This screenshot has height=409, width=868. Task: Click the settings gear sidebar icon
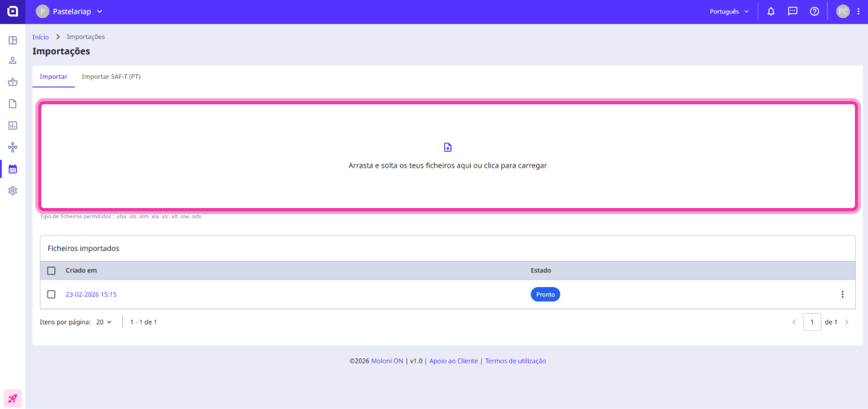[12, 191]
